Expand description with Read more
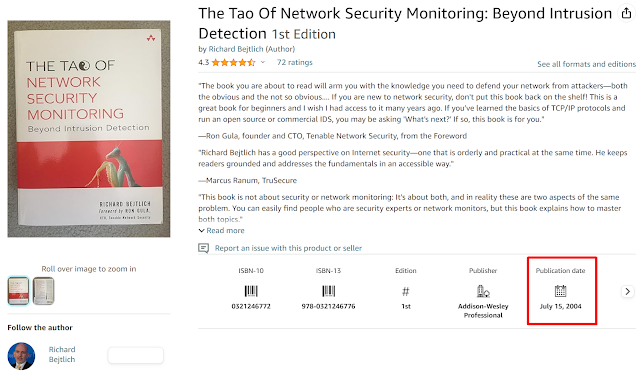Screen dimensions: 639x376 coord(221,231)
